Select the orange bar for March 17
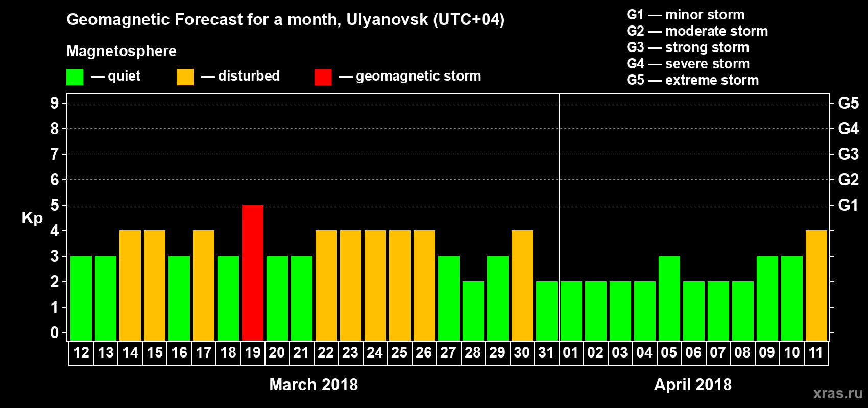 (204, 285)
